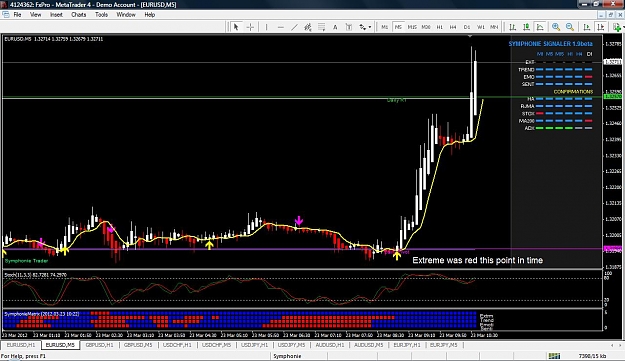This screenshot has width=625, height=361.
Task: Zoom in on the chart
Action: coord(556,27)
